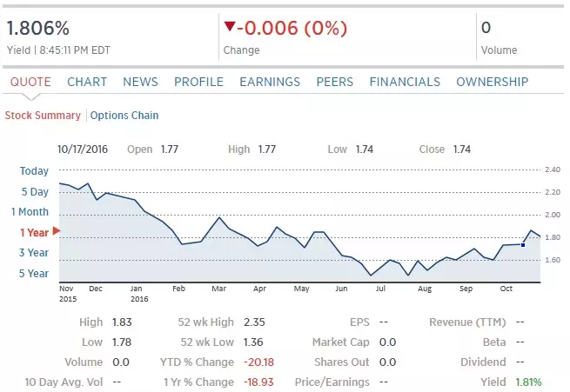Open the NEWS tab

[140, 82]
